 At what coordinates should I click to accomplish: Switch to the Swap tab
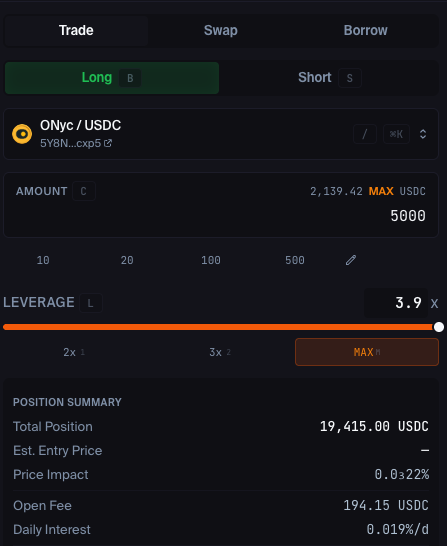(221, 31)
